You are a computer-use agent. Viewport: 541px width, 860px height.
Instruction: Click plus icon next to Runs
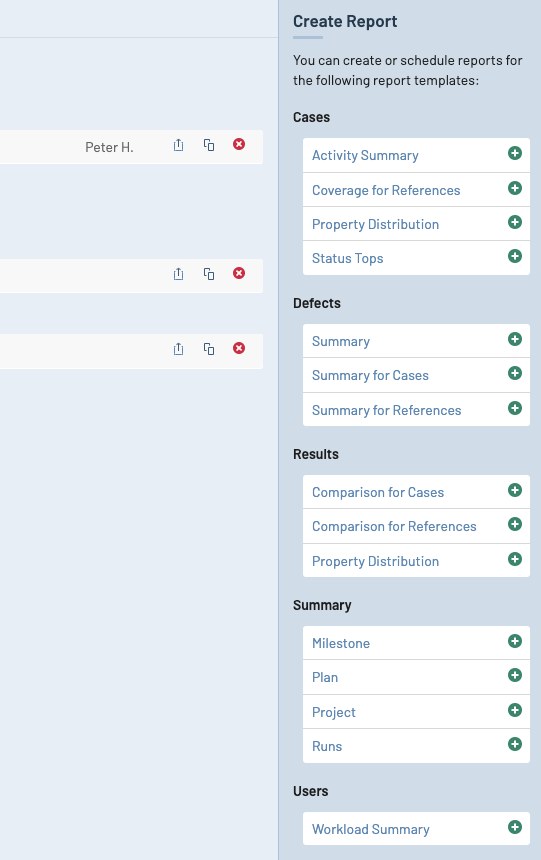coord(515,744)
